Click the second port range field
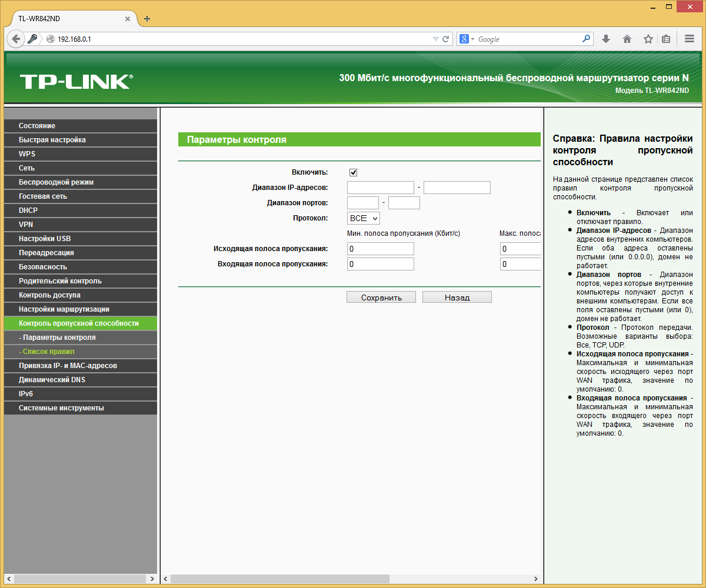 [404, 203]
